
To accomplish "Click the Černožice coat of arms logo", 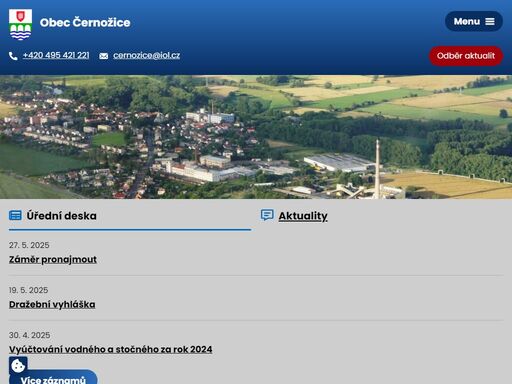I will click(x=20, y=24).
